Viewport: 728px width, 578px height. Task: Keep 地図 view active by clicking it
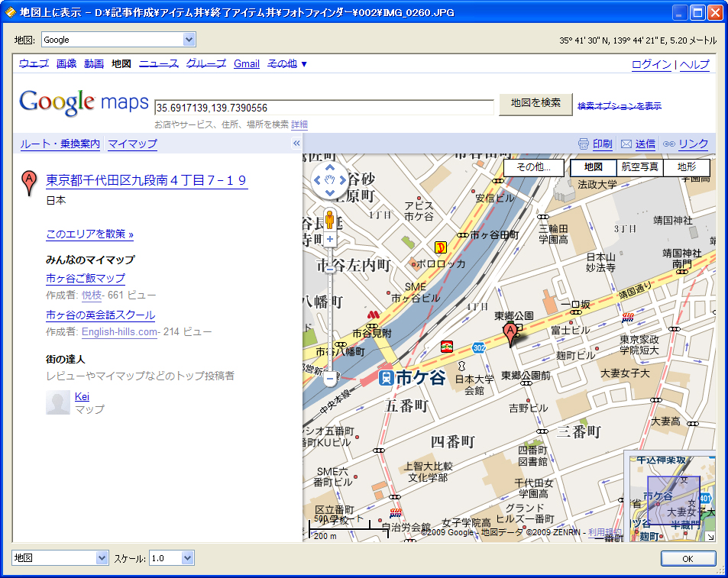594,167
